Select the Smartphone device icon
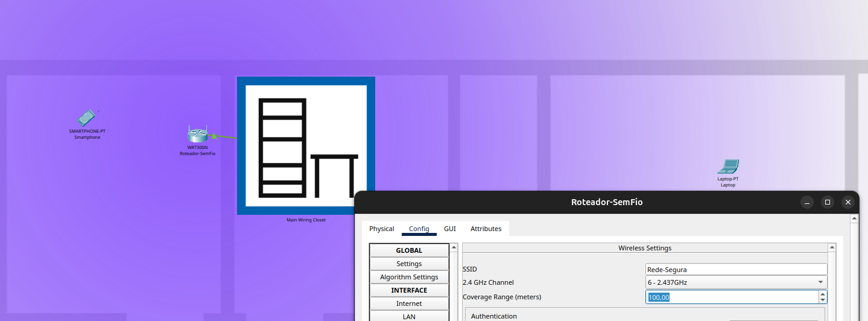 87,118
